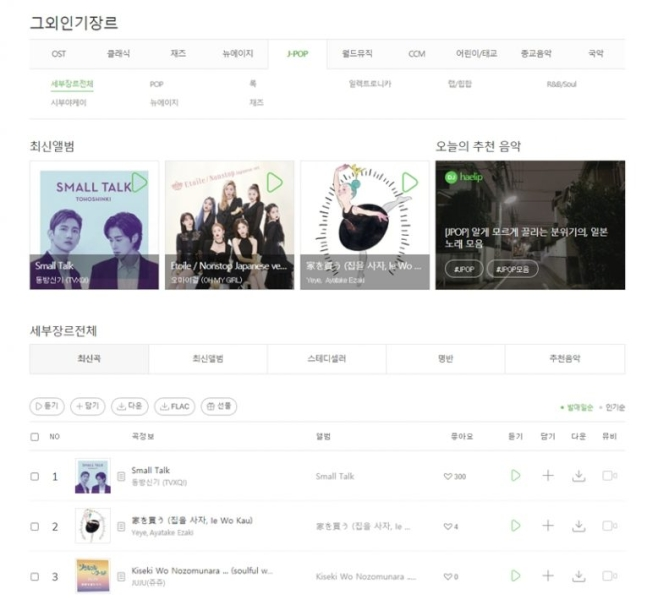Switch to the OST genre tab

[59, 54]
